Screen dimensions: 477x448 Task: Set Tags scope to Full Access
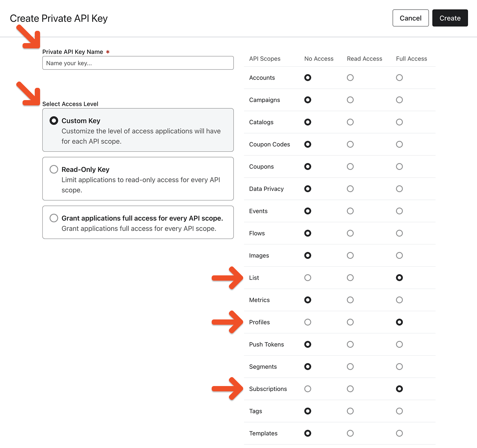pos(399,411)
